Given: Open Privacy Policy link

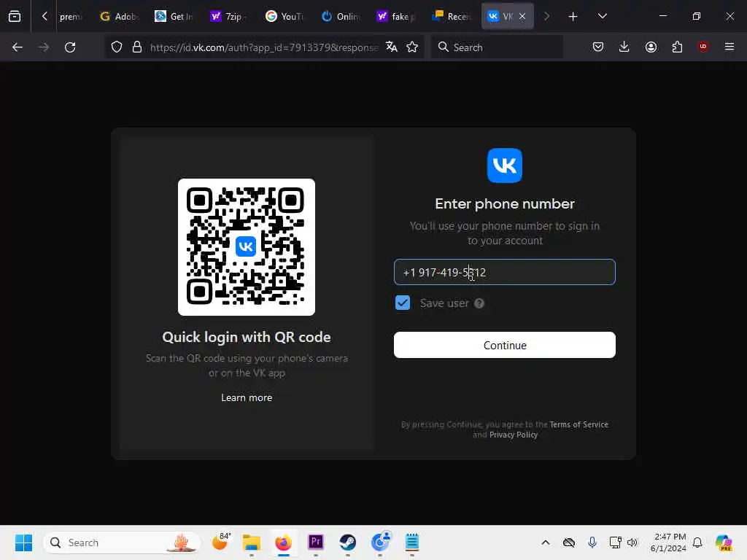Looking at the screenshot, I should pyautogui.click(x=514, y=435).
